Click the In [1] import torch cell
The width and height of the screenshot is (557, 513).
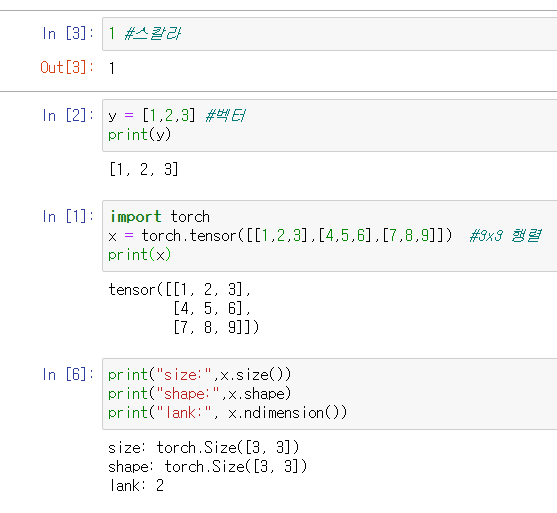tap(330, 236)
